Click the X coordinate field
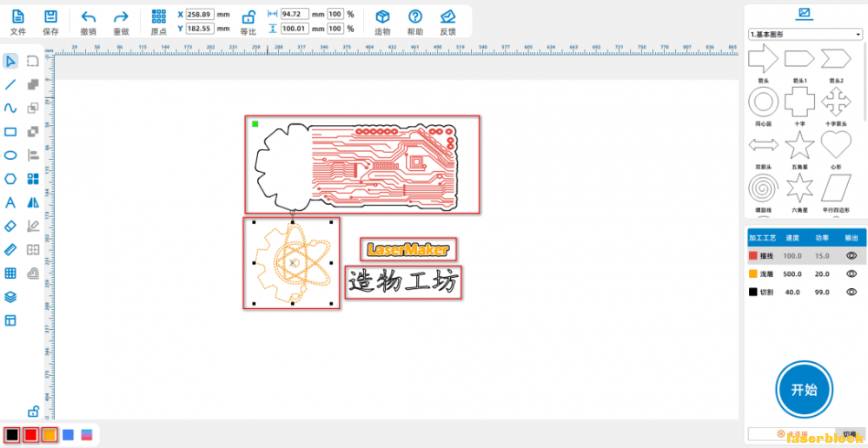The image size is (868, 448). tap(200, 14)
